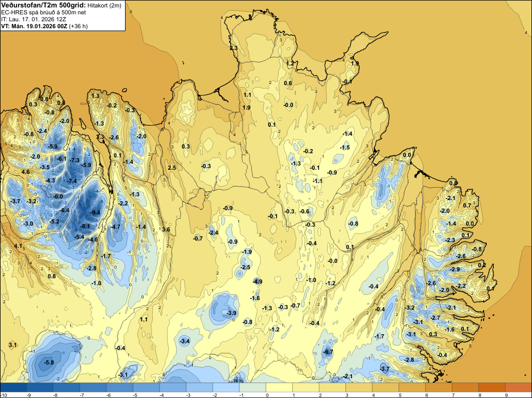
Task: Click the '(+36 h)' forecast offset
Action: (78, 26)
